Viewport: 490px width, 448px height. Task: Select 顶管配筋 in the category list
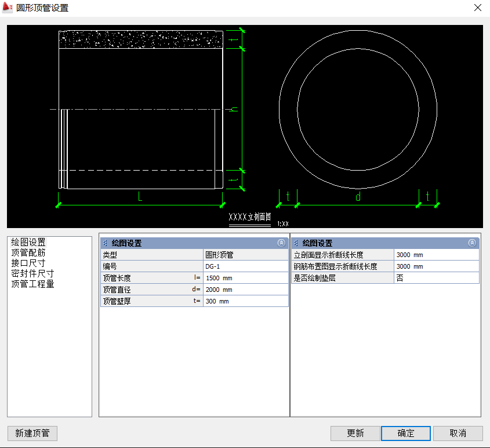[28, 253]
